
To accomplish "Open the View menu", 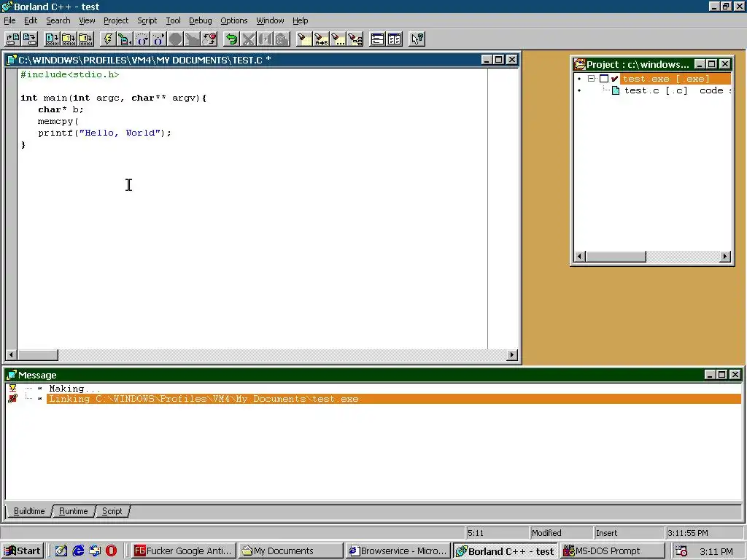I will pyautogui.click(x=87, y=20).
